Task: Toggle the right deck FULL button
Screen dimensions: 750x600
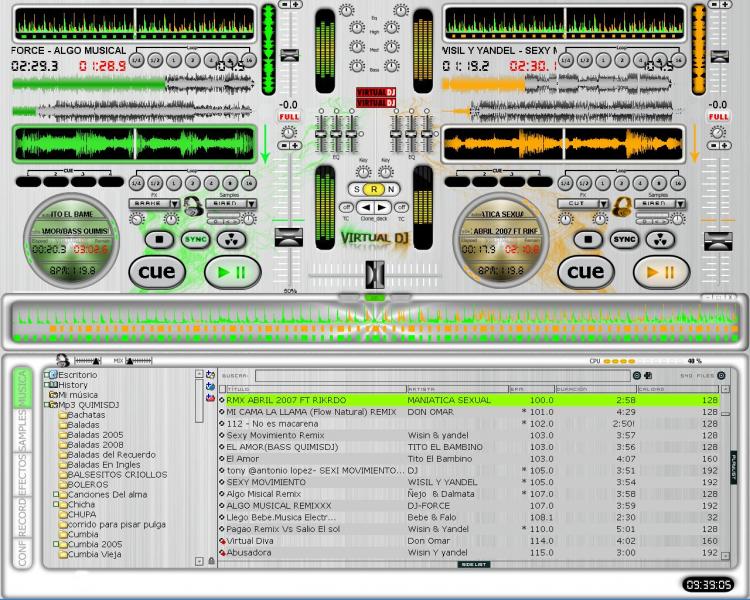Action: 718,117
